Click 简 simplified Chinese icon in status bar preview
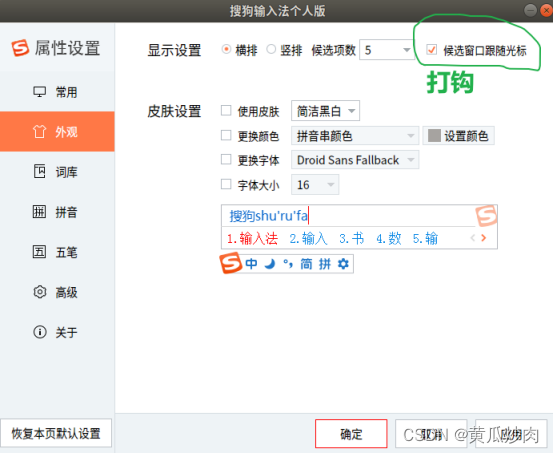This screenshot has height=453, width=554. [x=306, y=264]
